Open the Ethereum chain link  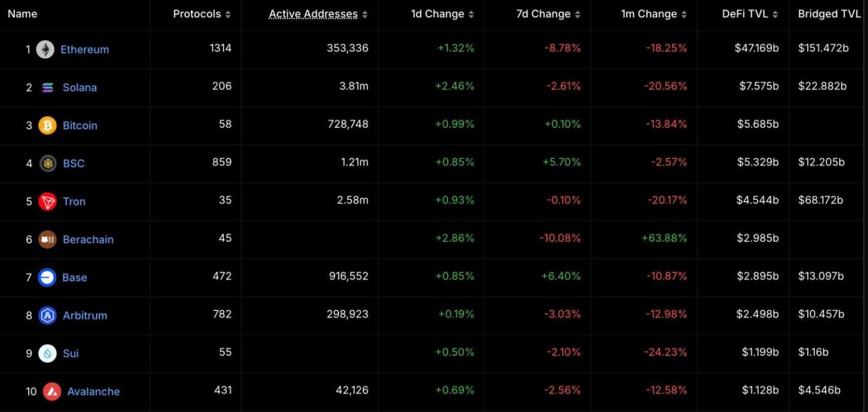click(x=85, y=49)
